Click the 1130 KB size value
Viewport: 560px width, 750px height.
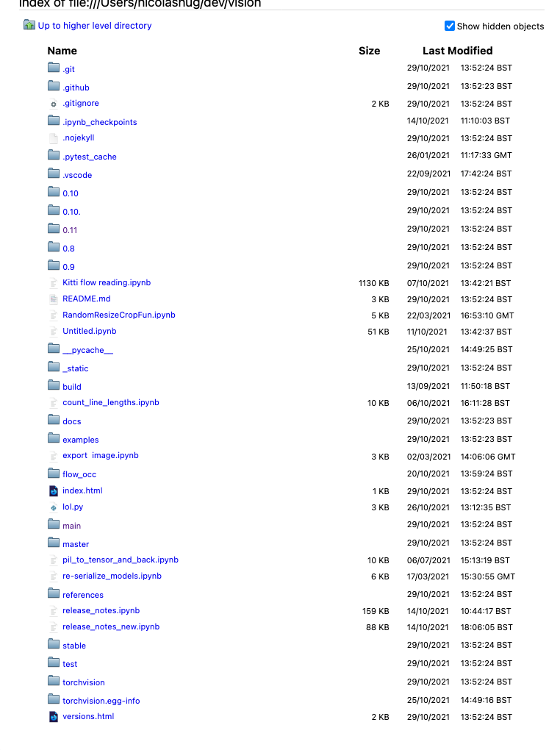tap(374, 283)
